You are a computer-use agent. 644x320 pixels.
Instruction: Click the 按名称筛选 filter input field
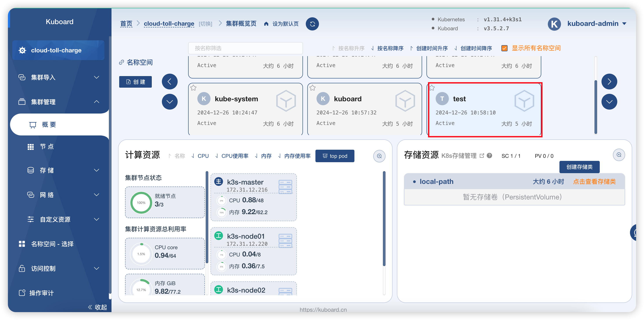point(245,48)
